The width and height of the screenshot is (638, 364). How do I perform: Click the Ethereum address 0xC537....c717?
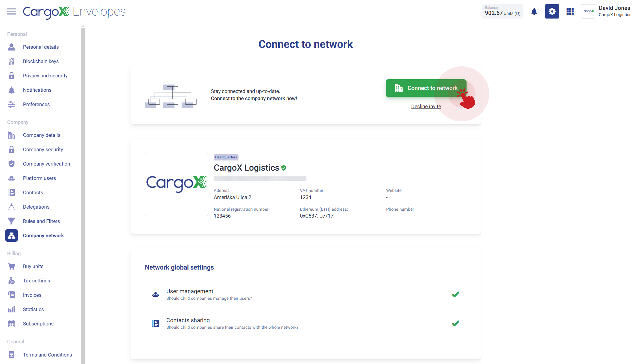317,216
